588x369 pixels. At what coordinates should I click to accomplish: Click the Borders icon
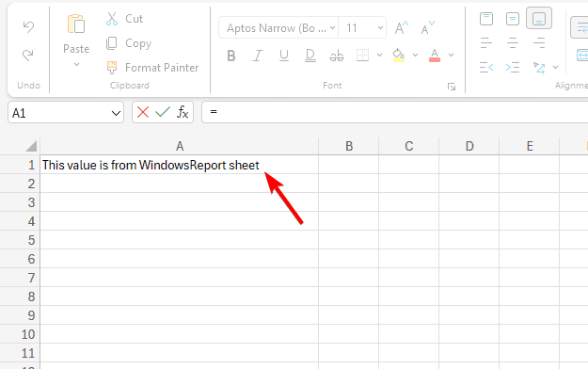coord(362,56)
